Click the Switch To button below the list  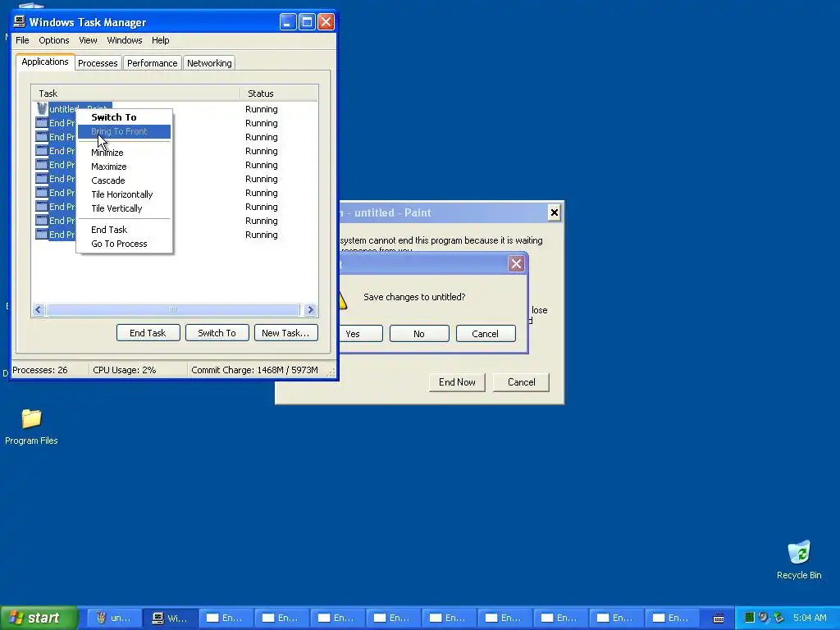click(x=217, y=333)
